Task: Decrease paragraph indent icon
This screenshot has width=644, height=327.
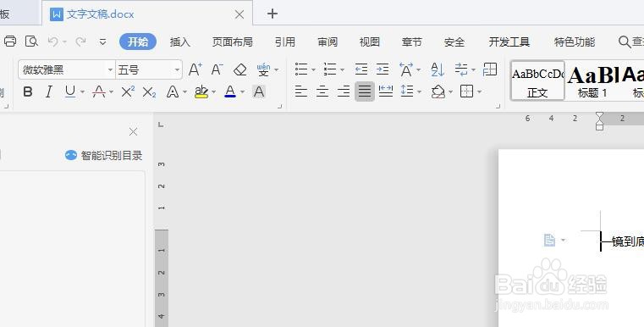Action: pyautogui.click(x=361, y=69)
